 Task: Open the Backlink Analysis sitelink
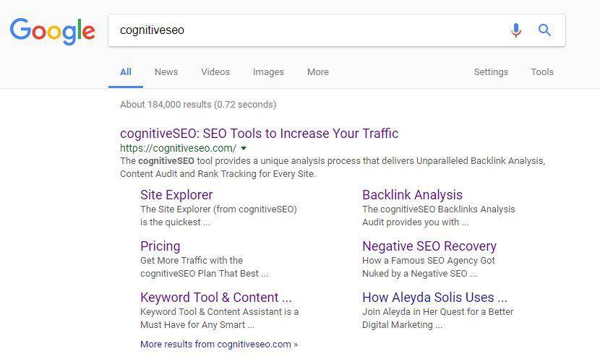412,195
